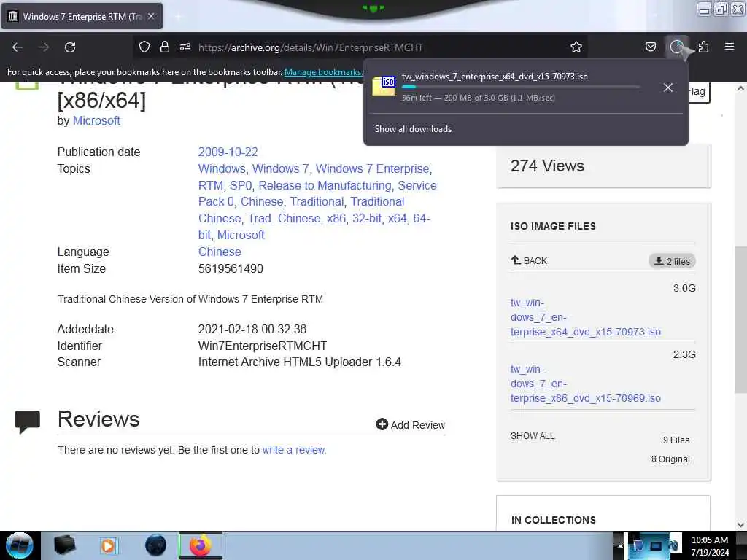Open the x64 topic link
This screenshot has width=747, height=560.
pyautogui.click(x=397, y=218)
